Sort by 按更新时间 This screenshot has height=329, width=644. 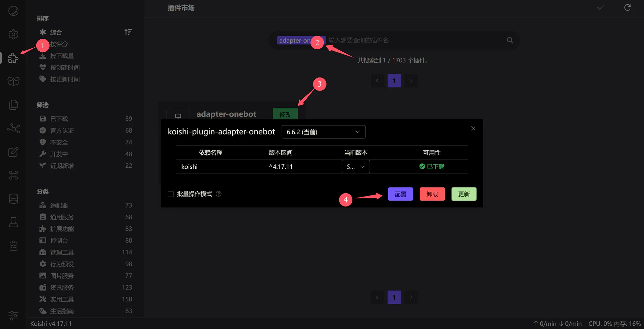click(65, 79)
